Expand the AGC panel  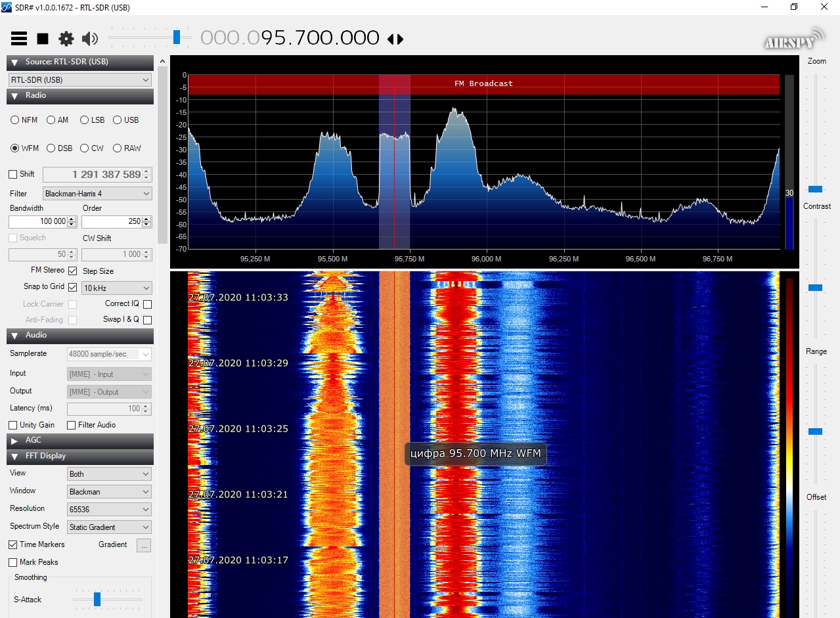tap(80, 441)
